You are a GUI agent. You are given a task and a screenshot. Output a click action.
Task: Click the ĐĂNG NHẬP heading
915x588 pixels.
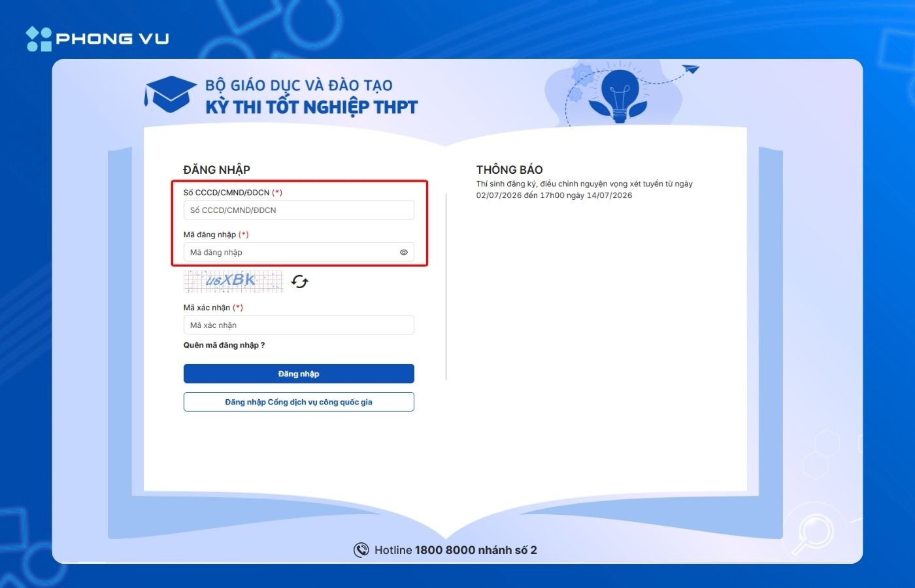click(x=217, y=170)
